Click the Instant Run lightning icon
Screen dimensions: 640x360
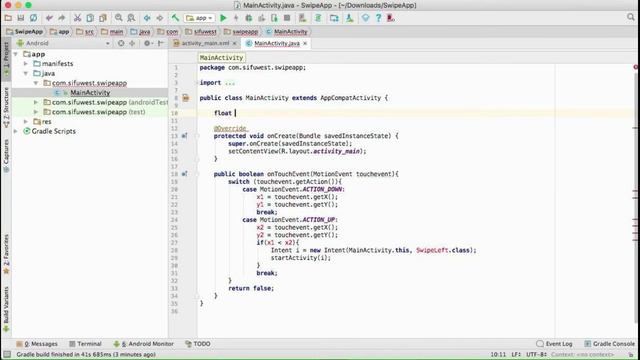[x=236, y=18]
